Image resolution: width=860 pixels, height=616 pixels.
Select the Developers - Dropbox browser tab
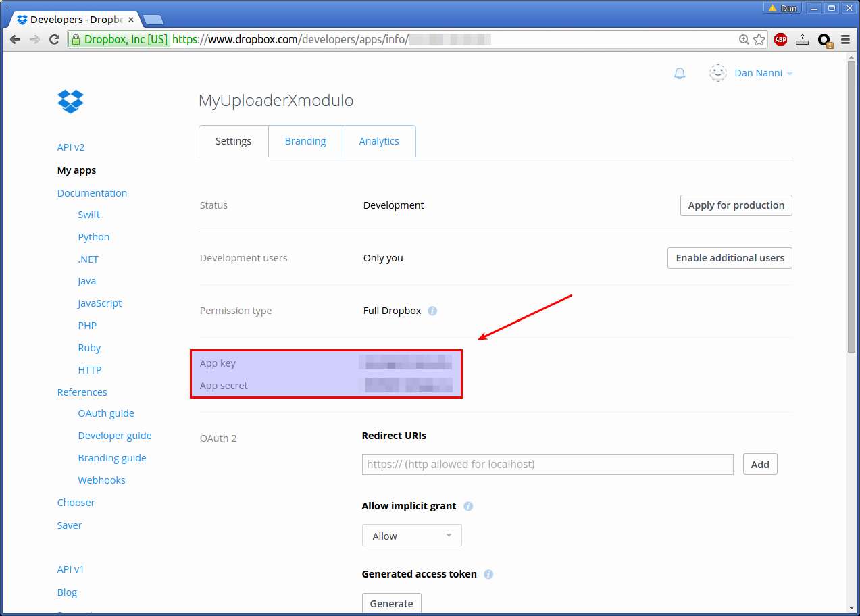(74, 20)
